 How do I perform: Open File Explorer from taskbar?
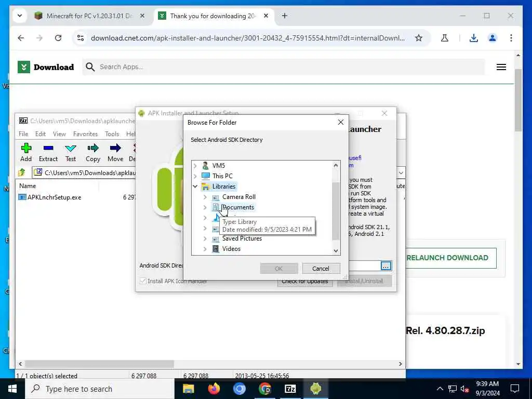coord(188,389)
